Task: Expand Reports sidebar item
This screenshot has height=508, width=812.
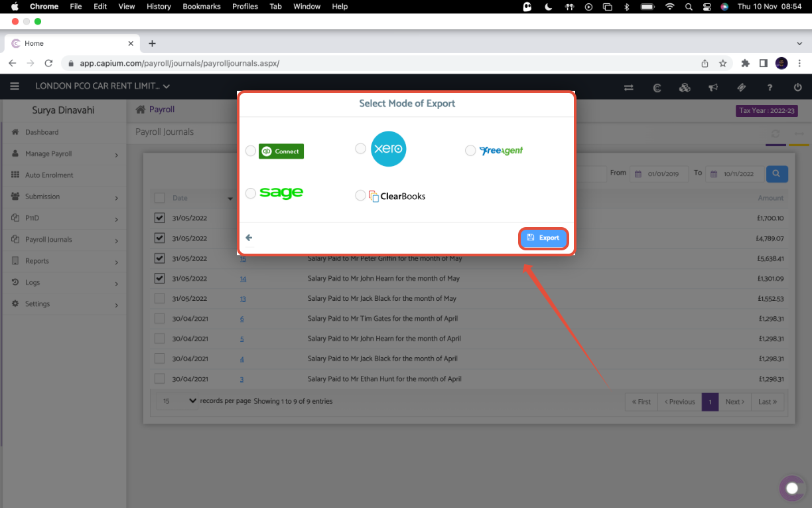Action: coord(64,261)
